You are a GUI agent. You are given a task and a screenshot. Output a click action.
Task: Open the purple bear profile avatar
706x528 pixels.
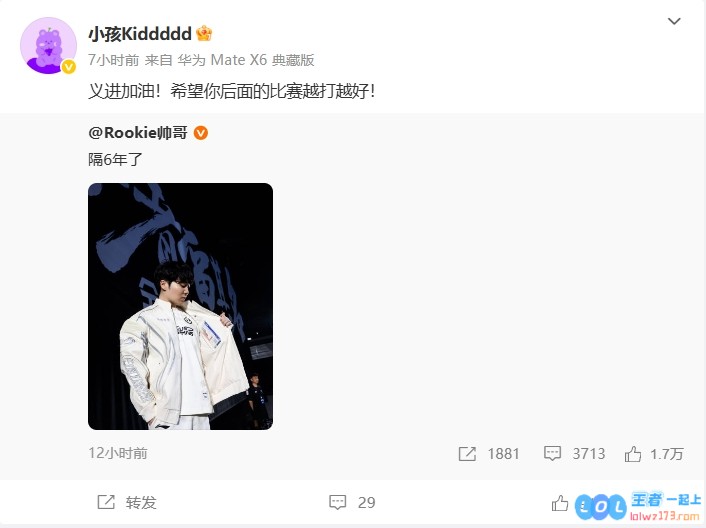tap(48, 45)
